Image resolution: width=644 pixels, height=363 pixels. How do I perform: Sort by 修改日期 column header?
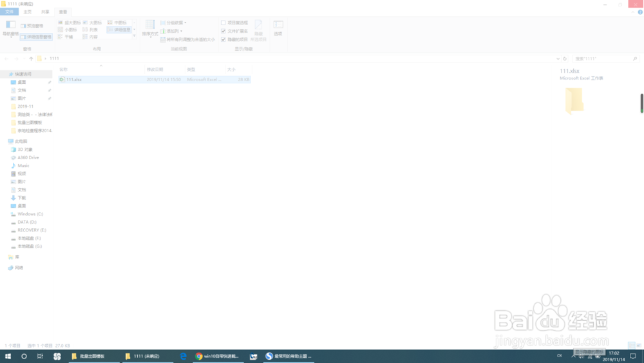tap(165, 70)
